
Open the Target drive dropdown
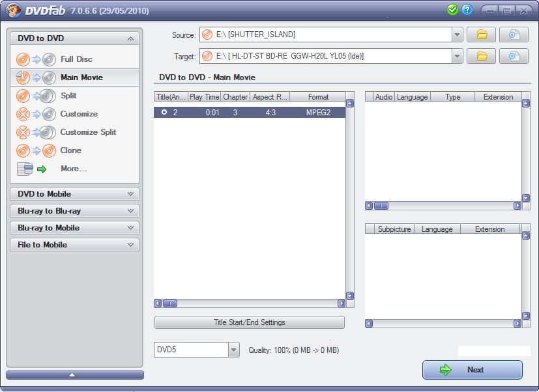pos(457,56)
